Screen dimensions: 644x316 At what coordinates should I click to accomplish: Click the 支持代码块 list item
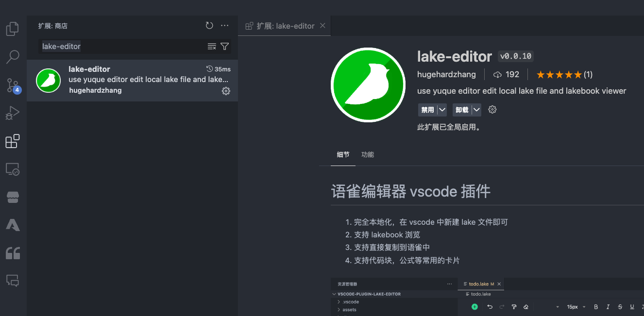click(x=407, y=260)
